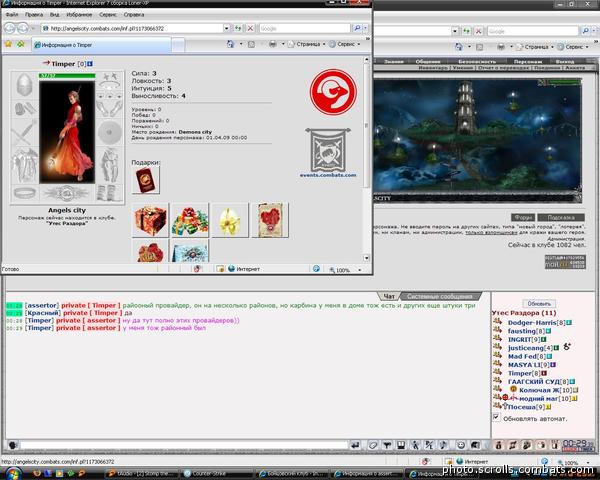Open the 'Сервис' toolbar dropdown in front window

pos(345,44)
